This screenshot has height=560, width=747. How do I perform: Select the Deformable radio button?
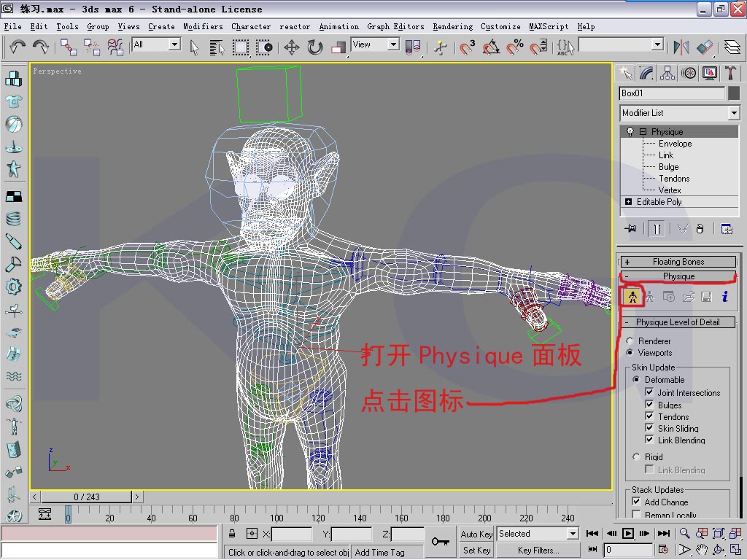[636, 379]
